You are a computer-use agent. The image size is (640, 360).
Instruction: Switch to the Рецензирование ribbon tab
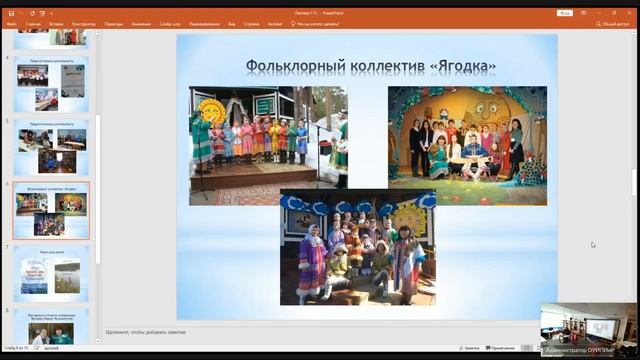pos(204,24)
